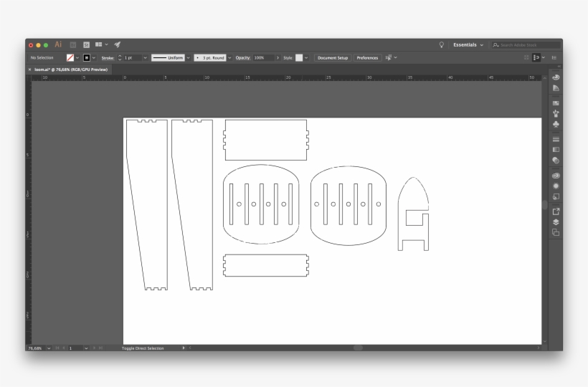Open the Swatches panel icon
This screenshot has height=387, width=588.
click(556, 103)
